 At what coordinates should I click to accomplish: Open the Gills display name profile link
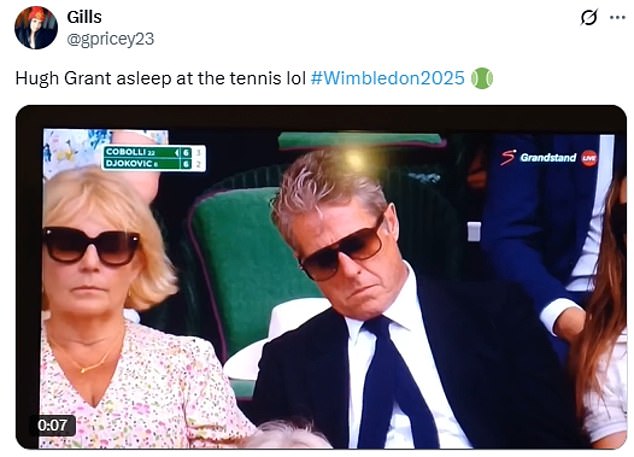84,17
